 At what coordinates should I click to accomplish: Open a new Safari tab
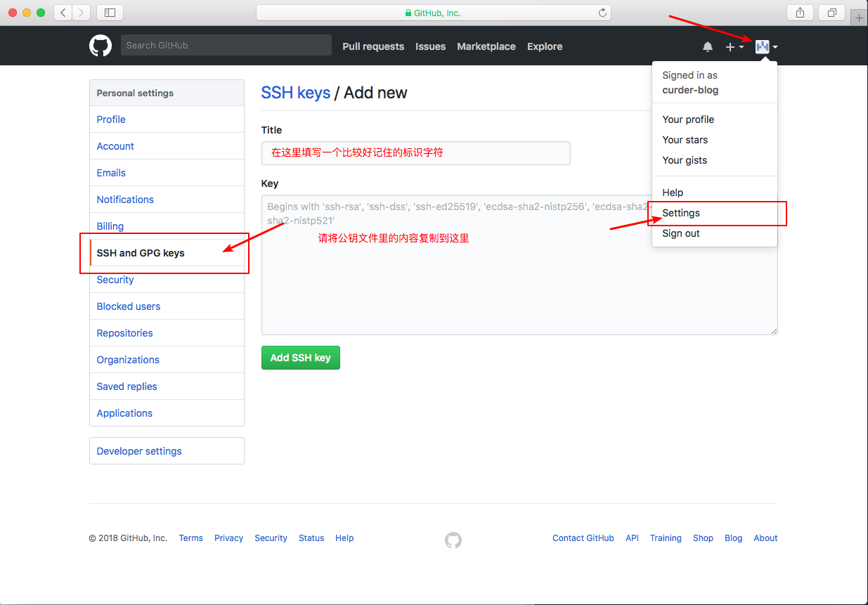point(859,18)
